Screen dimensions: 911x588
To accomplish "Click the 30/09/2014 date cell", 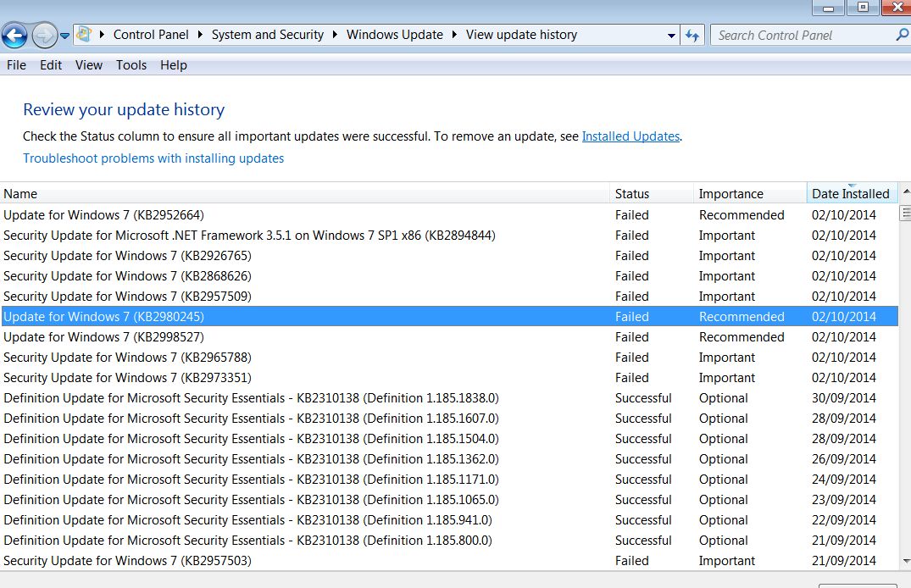I will (x=843, y=398).
